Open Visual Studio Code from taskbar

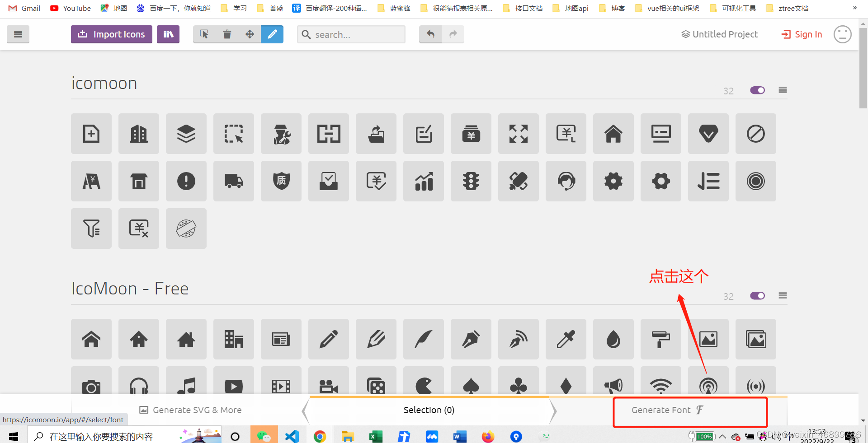coord(292,436)
